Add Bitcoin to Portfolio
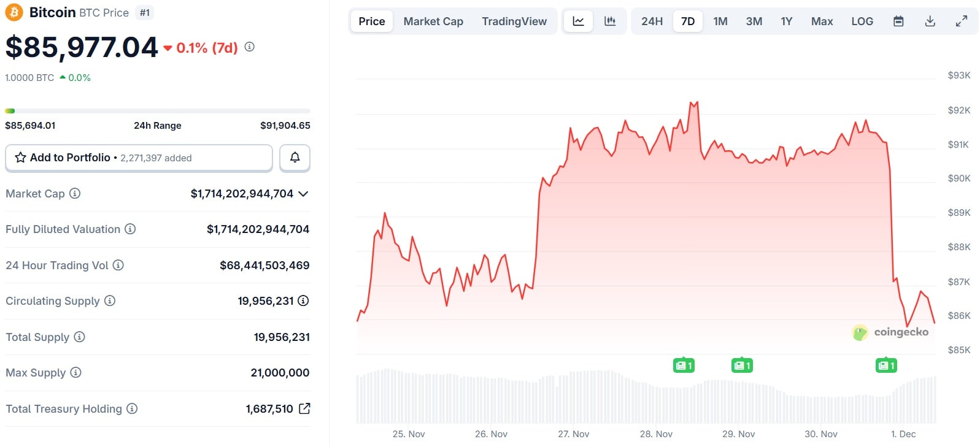The height and width of the screenshot is (447, 980). point(139,158)
